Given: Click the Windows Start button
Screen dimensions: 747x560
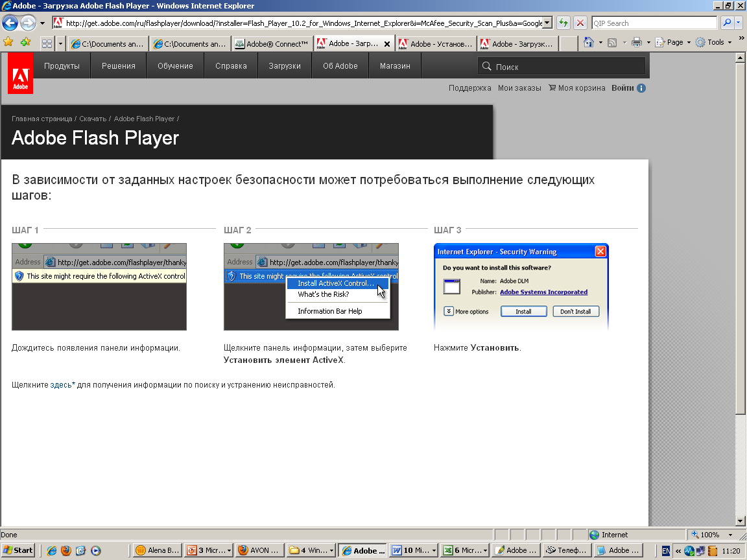Looking at the screenshot, I should 18,550.
